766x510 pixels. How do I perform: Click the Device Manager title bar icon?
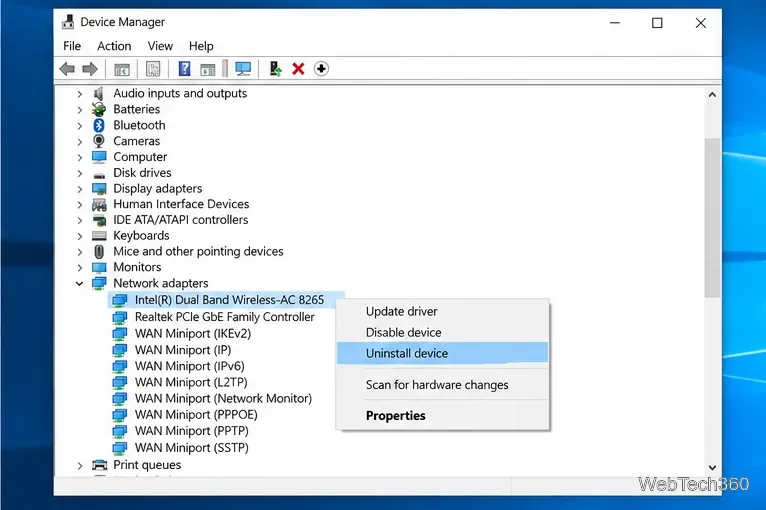[68, 22]
